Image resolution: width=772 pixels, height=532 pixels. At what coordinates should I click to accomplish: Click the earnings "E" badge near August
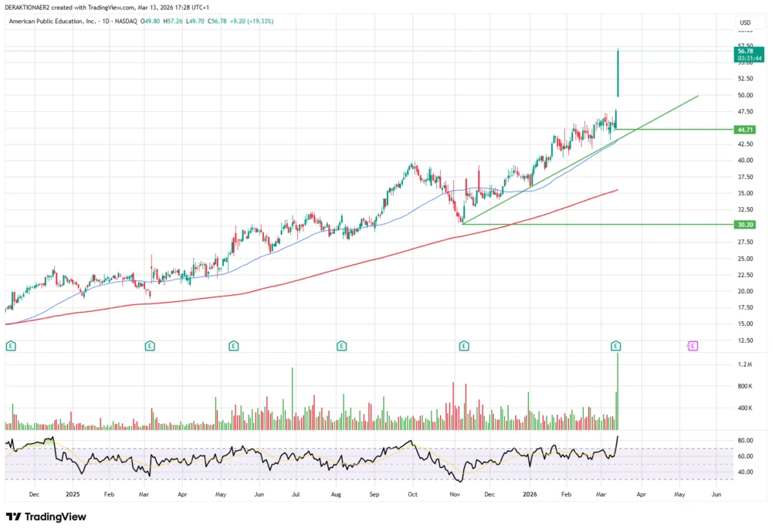(342, 346)
